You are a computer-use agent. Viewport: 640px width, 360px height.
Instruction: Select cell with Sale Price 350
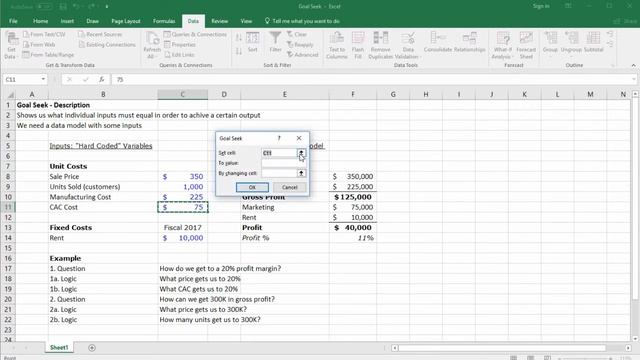pos(183,176)
